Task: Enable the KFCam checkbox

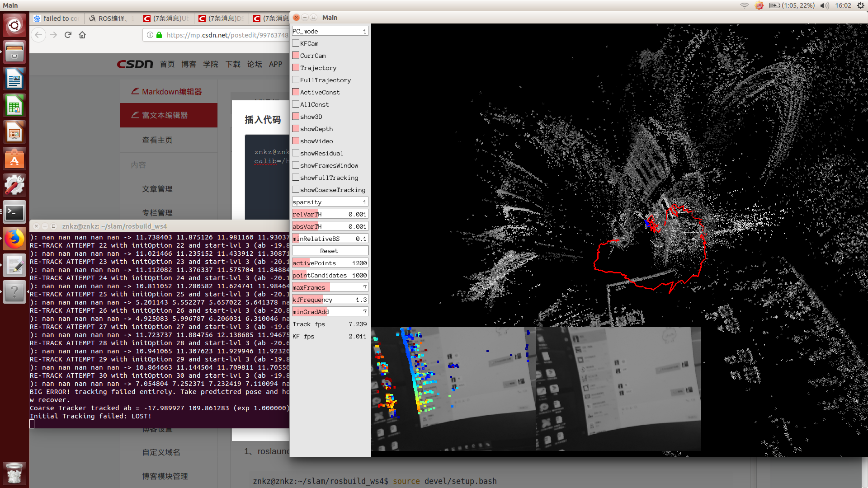Action: [x=296, y=43]
